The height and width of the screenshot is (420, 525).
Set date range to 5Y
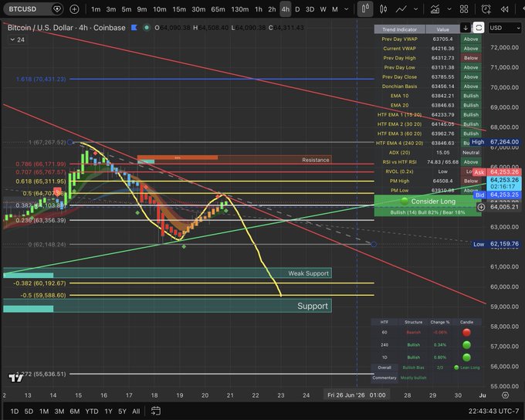(122, 411)
